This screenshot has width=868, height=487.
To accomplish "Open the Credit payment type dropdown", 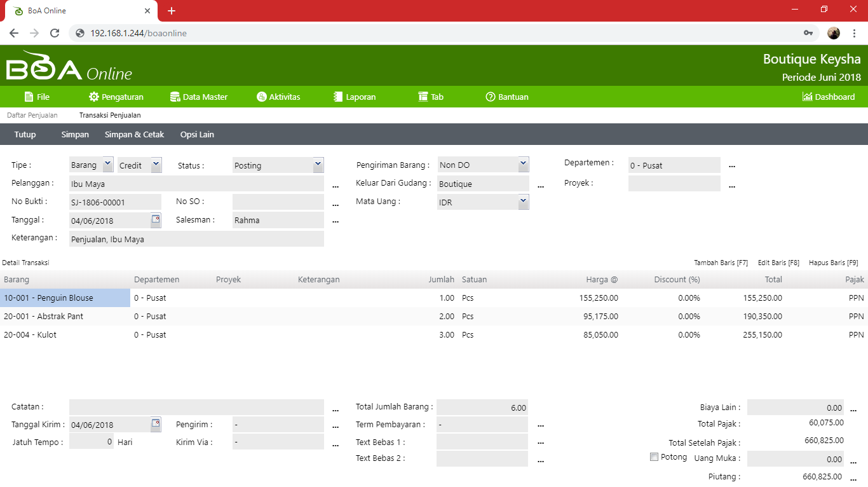I will pos(156,165).
